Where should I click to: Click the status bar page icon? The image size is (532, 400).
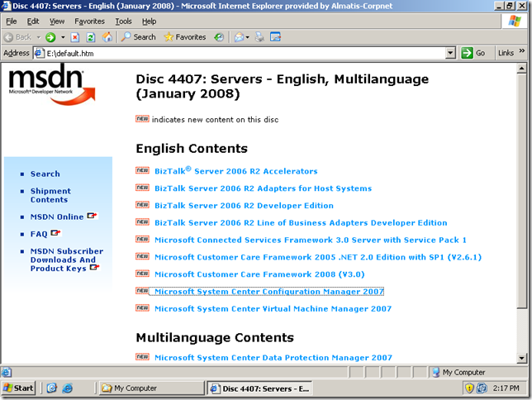7,373
